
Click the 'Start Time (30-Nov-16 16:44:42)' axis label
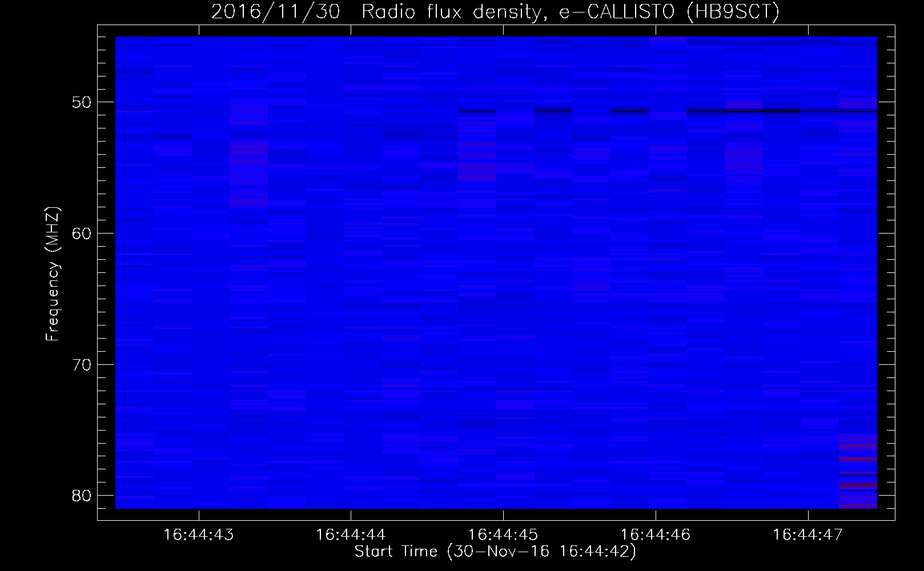[x=495, y=552]
